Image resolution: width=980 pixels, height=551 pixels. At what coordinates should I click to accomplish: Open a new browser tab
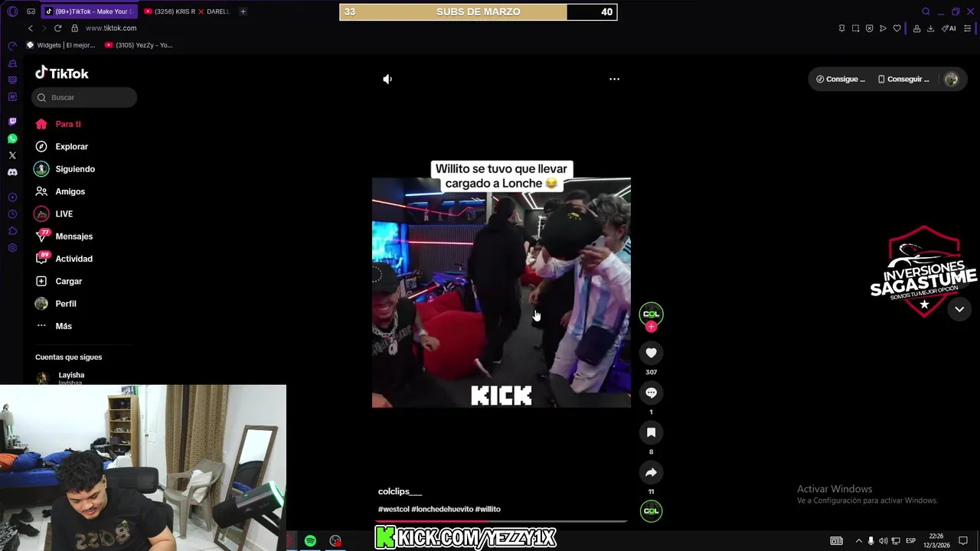[x=243, y=11]
